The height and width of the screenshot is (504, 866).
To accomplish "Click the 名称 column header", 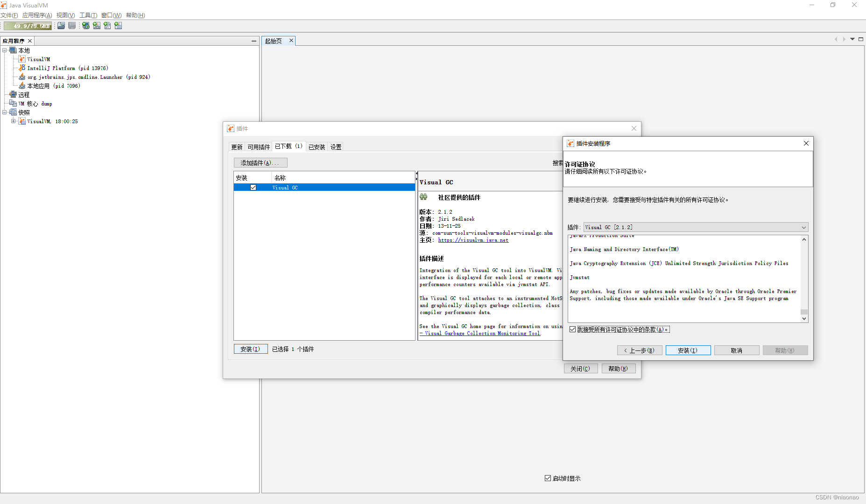I will 343,178.
